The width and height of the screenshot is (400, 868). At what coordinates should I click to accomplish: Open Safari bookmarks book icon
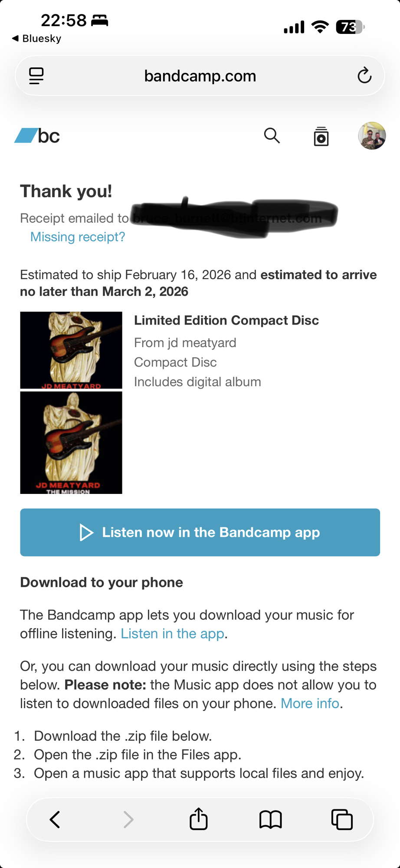[270, 820]
